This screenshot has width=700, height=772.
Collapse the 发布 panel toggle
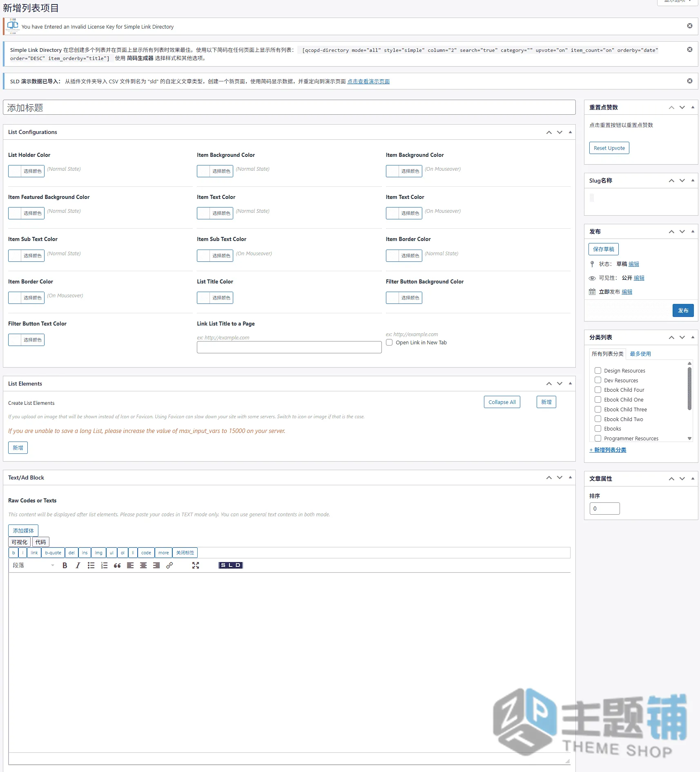pyautogui.click(x=693, y=231)
